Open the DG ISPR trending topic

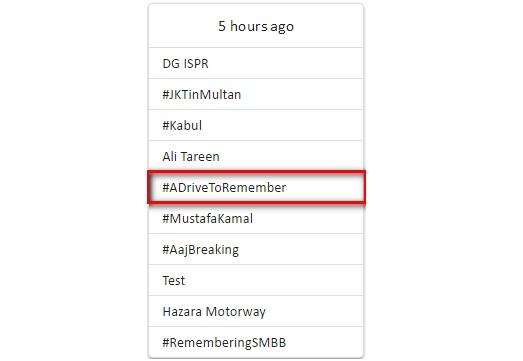click(x=256, y=63)
